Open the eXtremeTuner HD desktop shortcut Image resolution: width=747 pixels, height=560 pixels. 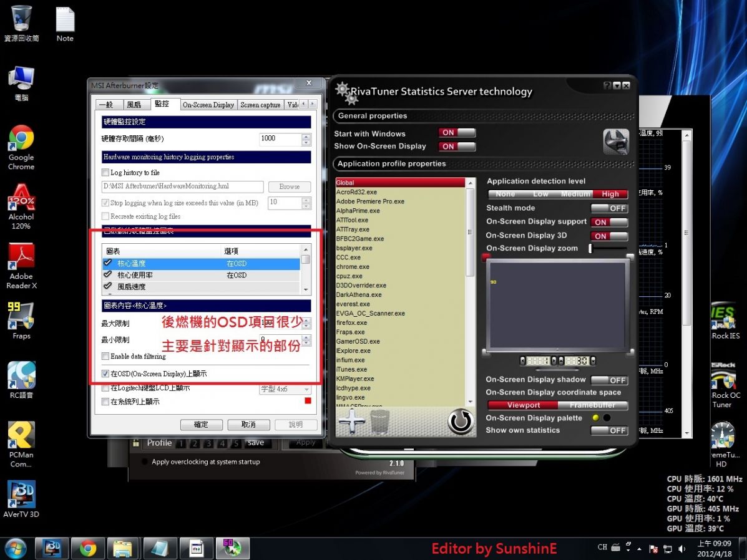click(x=723, y=444)
